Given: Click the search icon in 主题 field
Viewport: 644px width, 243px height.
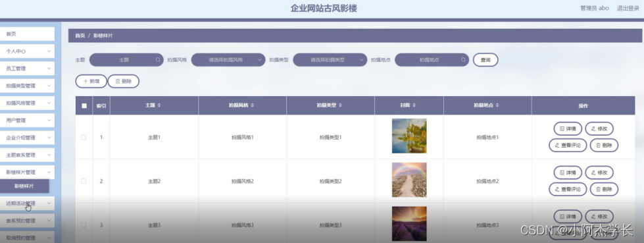Looking at the screenshot, I should 158,60.
